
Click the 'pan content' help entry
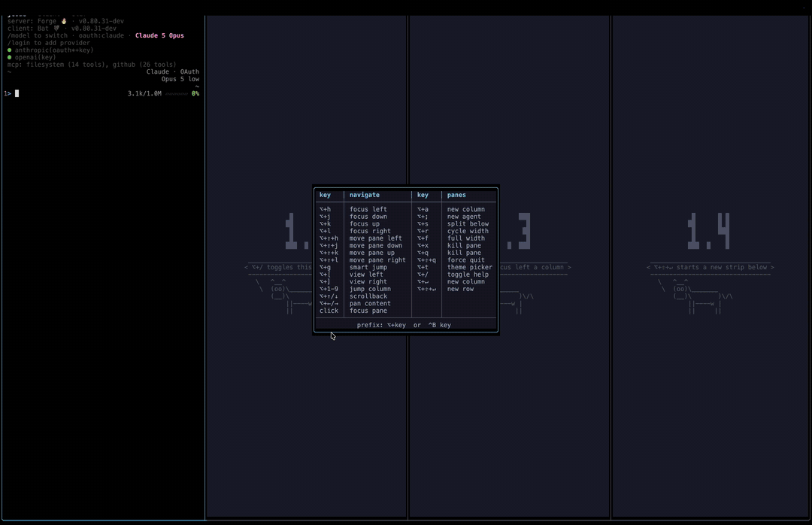(370, 304)
